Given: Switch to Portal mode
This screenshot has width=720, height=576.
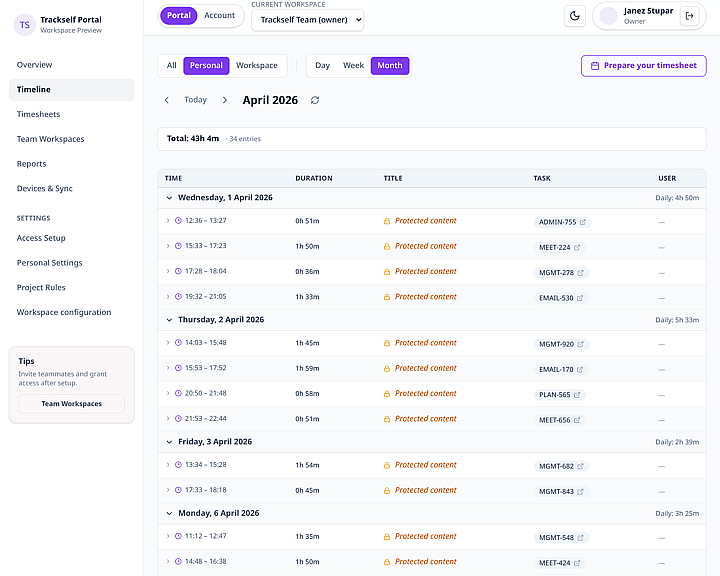Looking at the screenshot, I should [179, 15].
